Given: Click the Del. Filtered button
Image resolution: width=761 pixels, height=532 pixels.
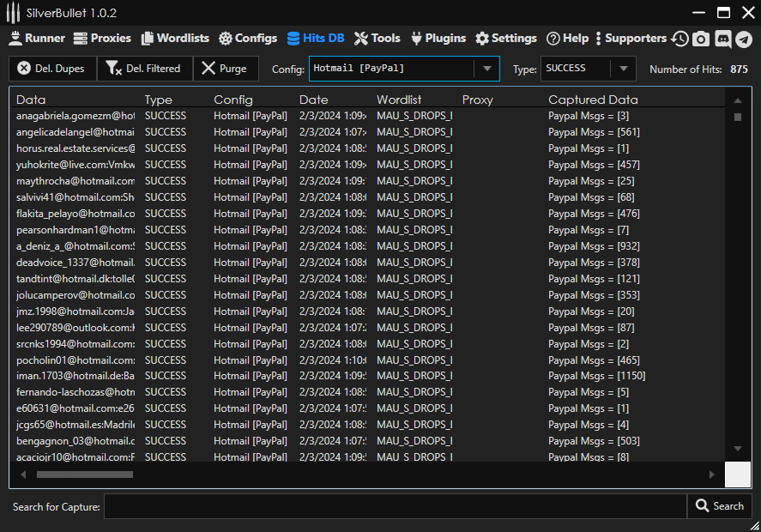Looking at the screenshot, I should (x=144, y=69).
